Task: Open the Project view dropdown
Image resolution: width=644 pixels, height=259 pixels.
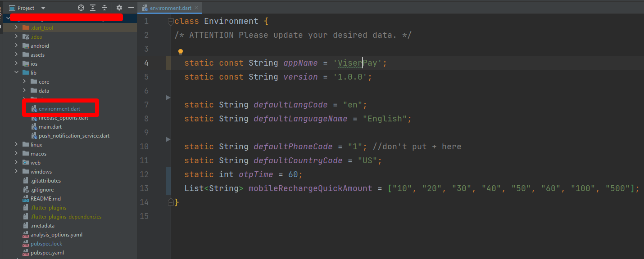Action: pos(43,8)
